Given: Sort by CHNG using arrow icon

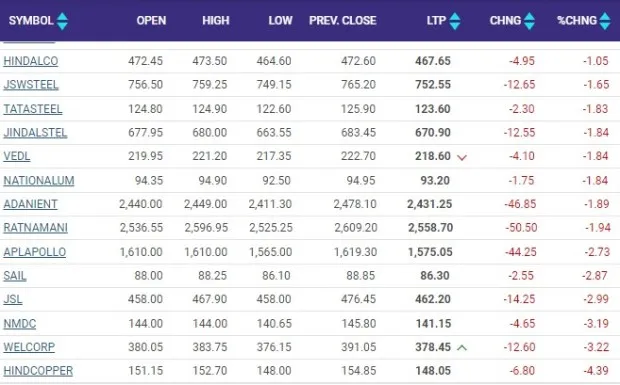Looking at the screenshot, I should pos(529,21).
